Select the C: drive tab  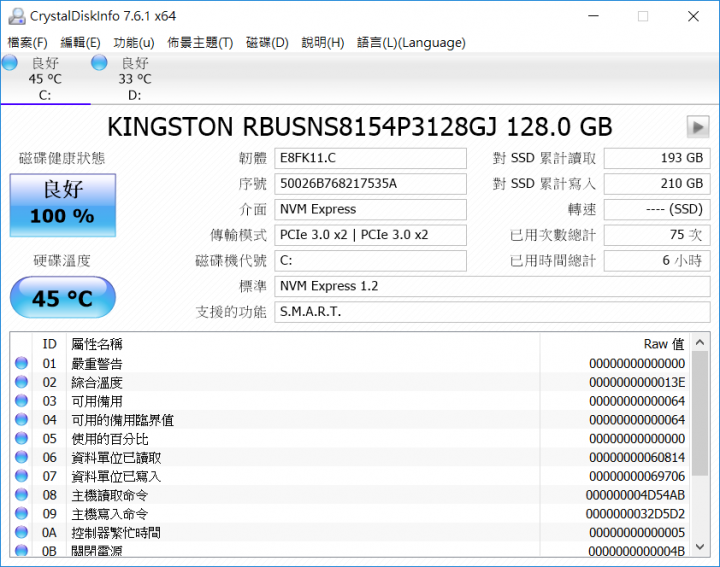tap(45, 79)
